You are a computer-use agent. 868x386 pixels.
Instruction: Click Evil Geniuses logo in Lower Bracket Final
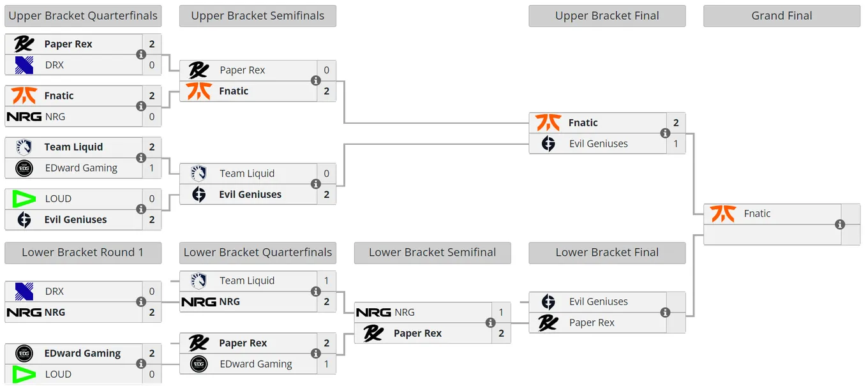548,302
